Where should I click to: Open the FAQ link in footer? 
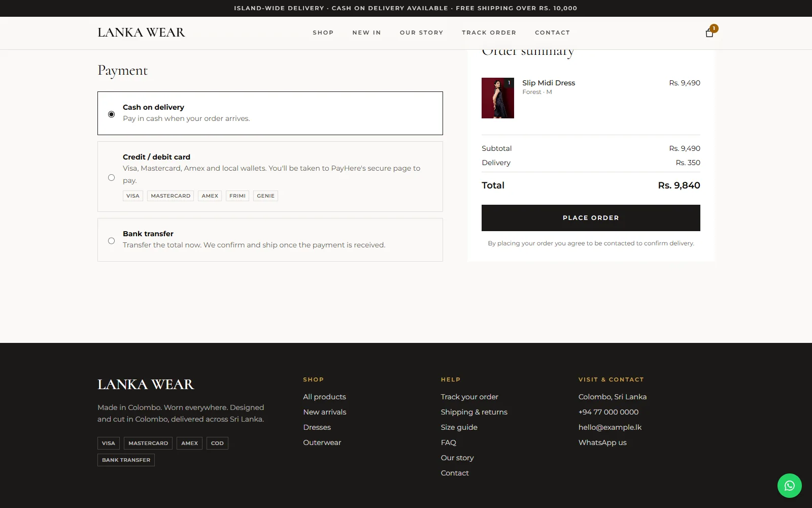click(x=449, y=442)
